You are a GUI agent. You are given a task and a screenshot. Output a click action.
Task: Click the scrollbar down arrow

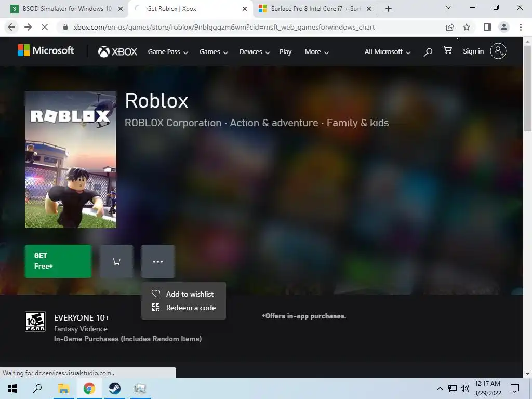[x=527, y=374]
